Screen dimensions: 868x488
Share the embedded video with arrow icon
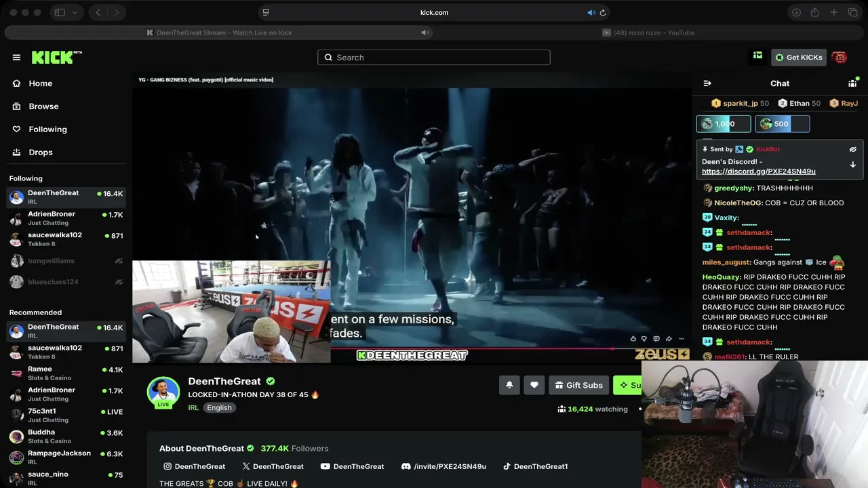click(x=669, y=339)
